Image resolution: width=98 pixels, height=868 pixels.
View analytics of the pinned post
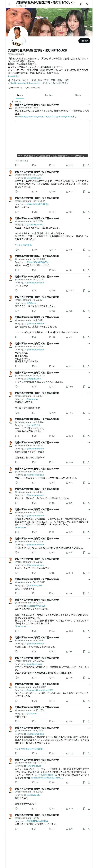(69, 165)
